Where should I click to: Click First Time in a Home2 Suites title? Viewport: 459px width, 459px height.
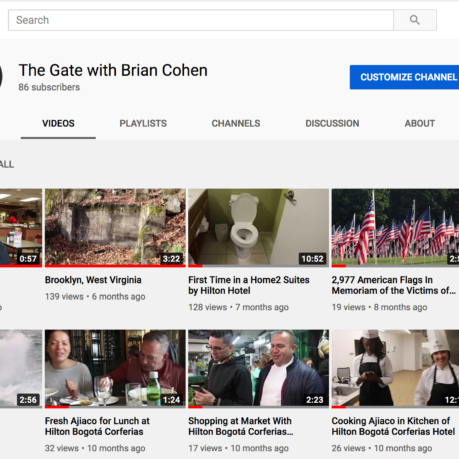(249, 285)
